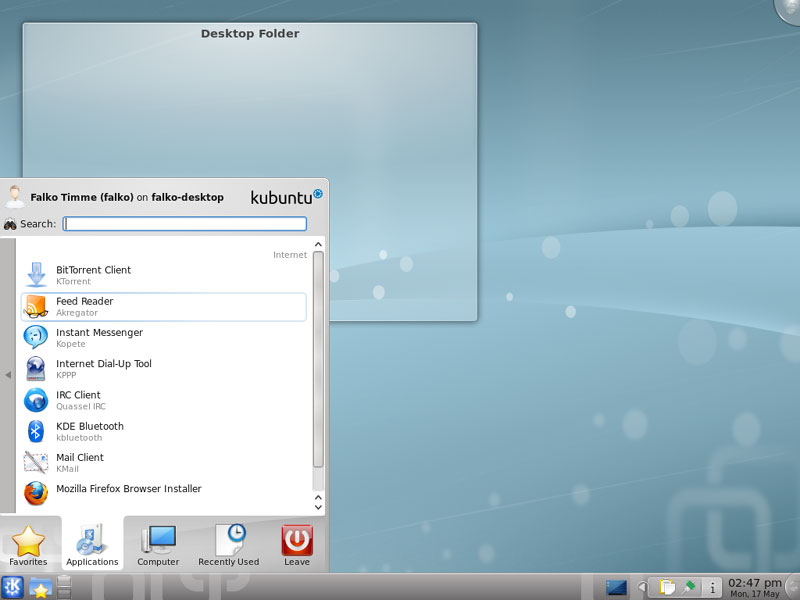Launch the Quassel IRC Client
This screenshot has width=800, height=600.
(163, 400)
